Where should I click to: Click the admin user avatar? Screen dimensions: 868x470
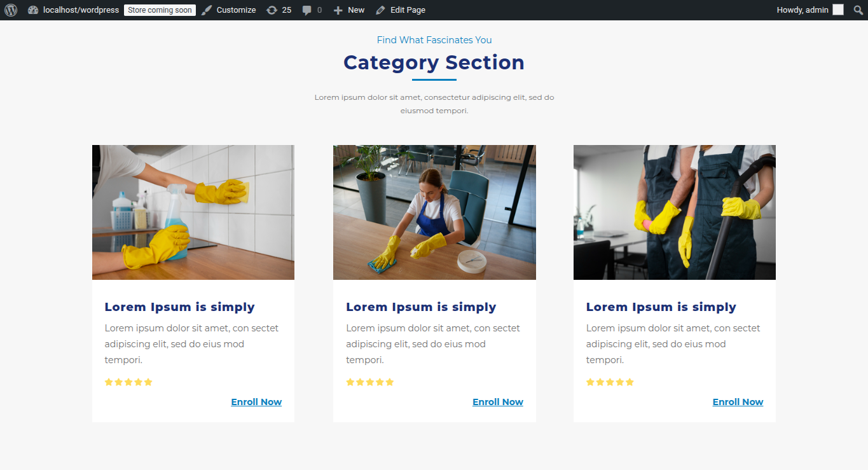838,10
